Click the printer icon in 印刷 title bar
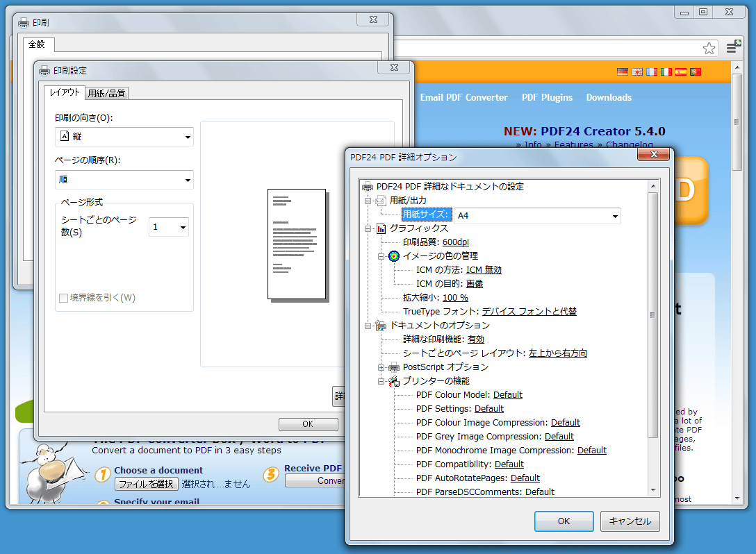 [24, 23]
